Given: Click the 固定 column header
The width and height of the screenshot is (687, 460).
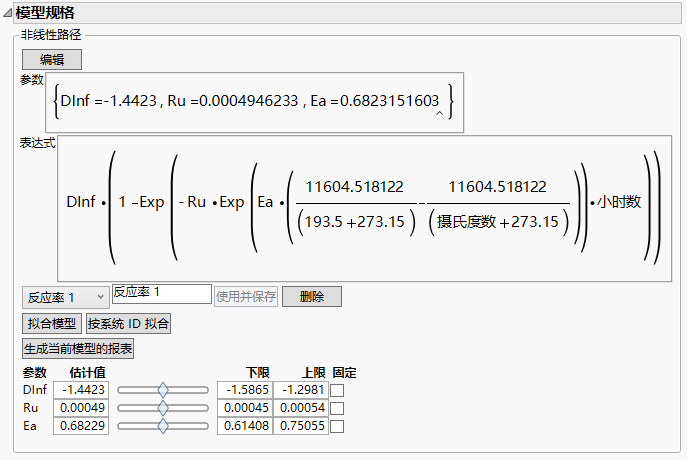Looking at the screenshot, I should tap(344, 373).
